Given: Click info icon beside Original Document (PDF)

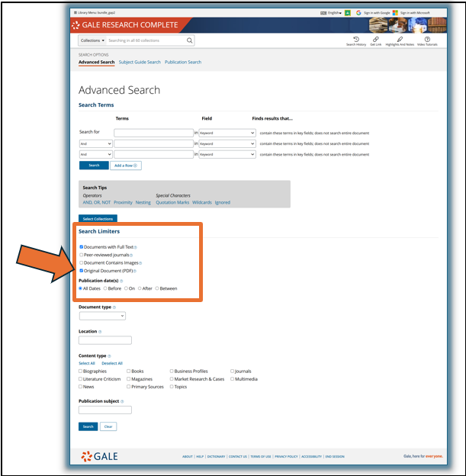Looking at the screenshot, I should pyautogui.click(x=135, y=271).
